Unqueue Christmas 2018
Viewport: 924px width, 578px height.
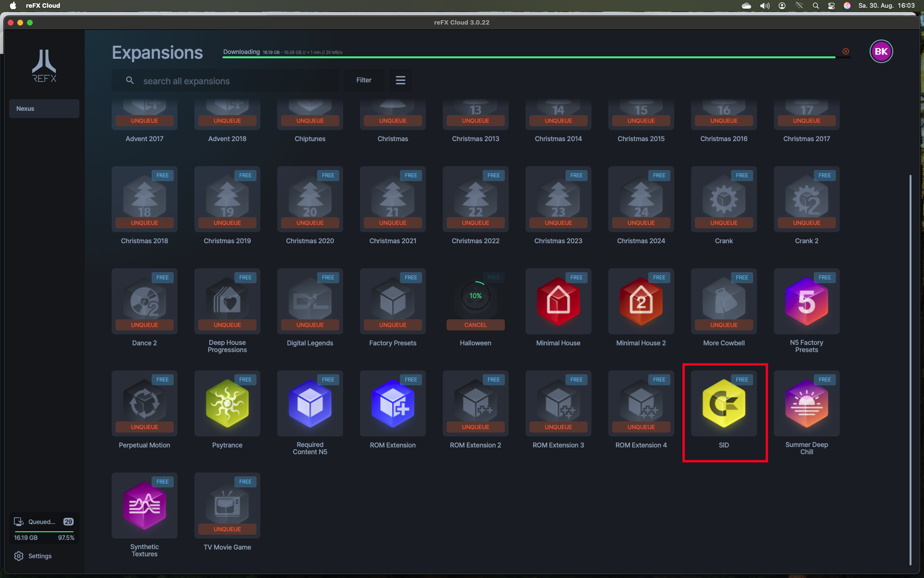[x=144, y=223]
